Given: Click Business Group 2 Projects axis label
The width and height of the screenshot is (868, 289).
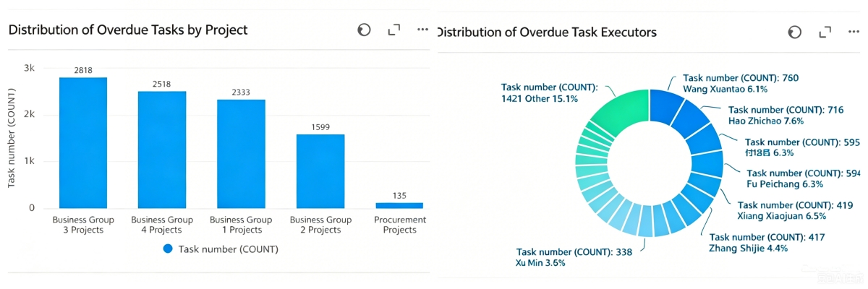Looking at the screenshot, I should (x=320, y=225).
